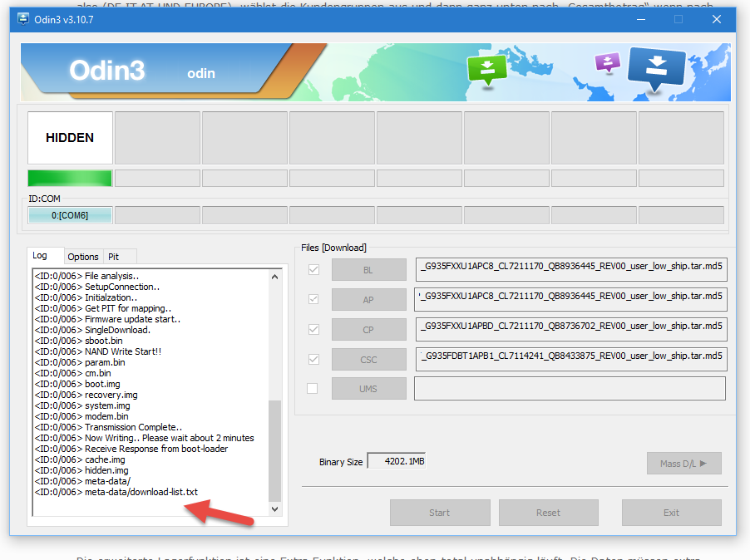Image resolution: width=750 pixels, height=560 pixels.
Task: Click the CP firmware file path field
Action: coord(570,329)
